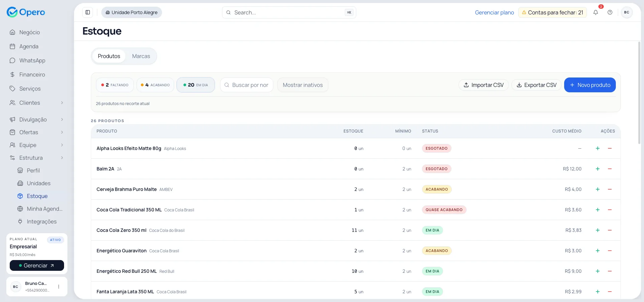
Task: Remove stock from Energético Guaraviton
Action: point(610,251)
